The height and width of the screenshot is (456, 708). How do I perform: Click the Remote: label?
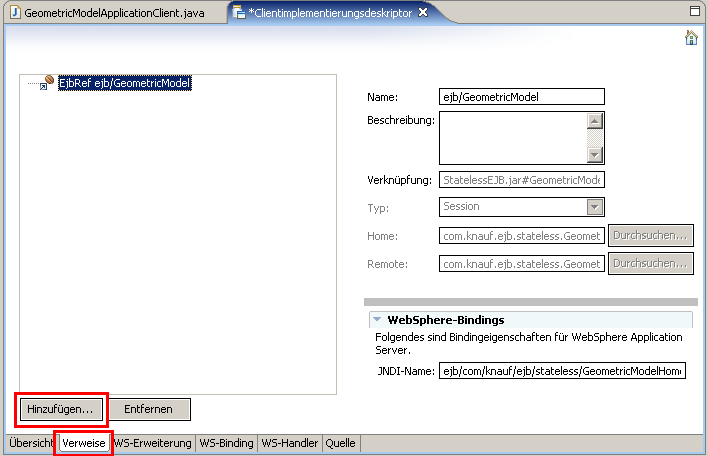pyautogui.click(x=387, y=264)
